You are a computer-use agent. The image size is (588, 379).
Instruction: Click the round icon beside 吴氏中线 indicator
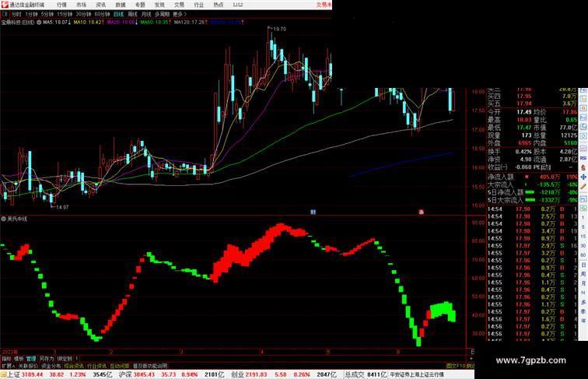coord(3,219)
